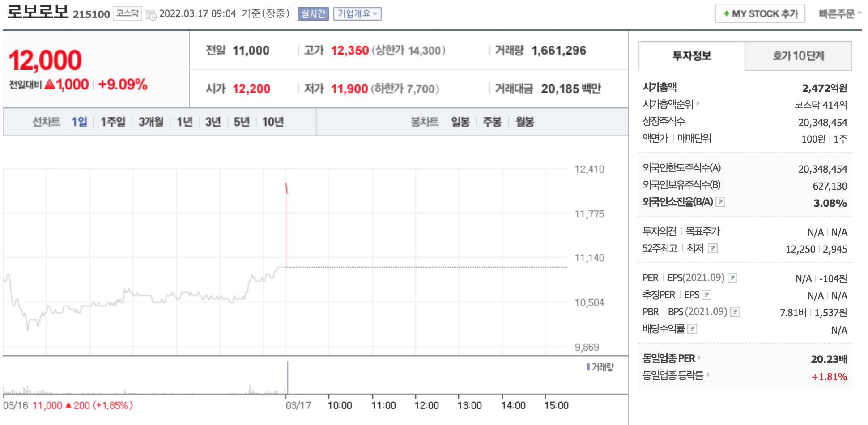Click the 거래대금 value 20,185 백만
This screenshot has height=425, width=868.
[571, 89]
